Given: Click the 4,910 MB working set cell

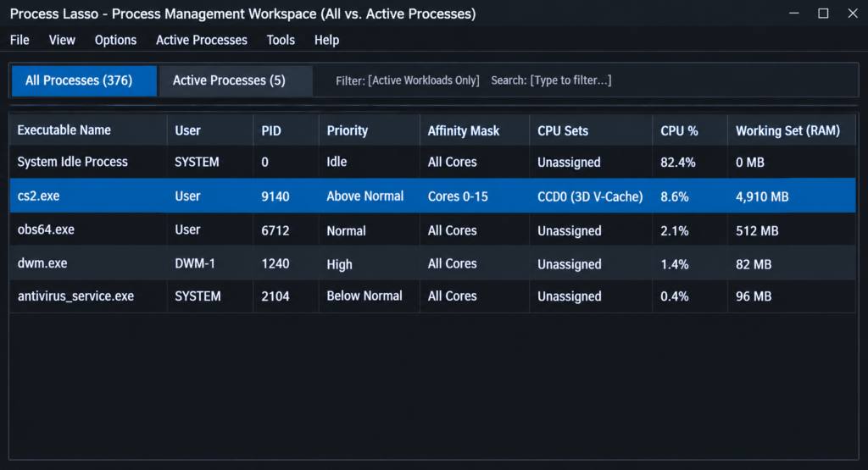Looking at the screenshot, I should pos(762,196).
